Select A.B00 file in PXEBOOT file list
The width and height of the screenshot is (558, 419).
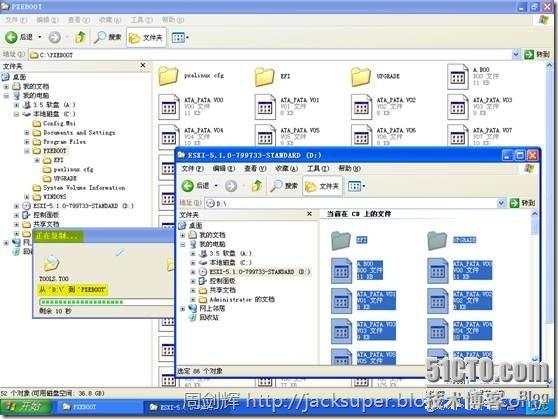point(473,76)
